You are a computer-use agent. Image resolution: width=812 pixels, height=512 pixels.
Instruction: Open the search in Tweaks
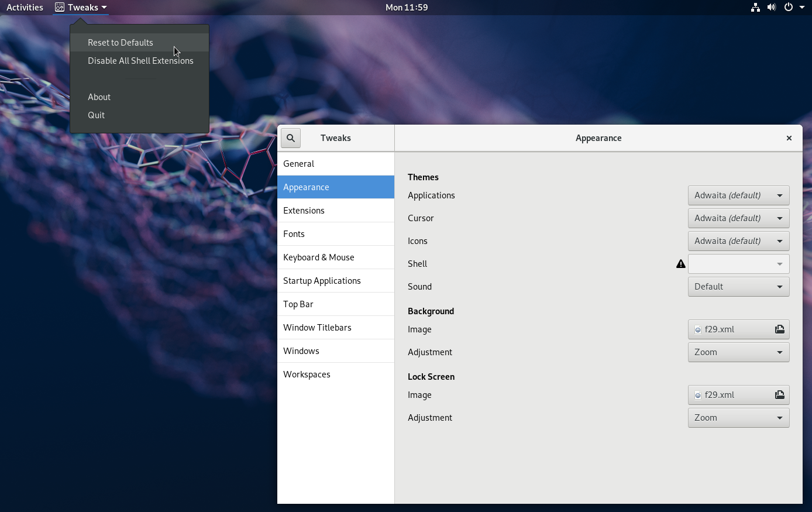pyautogui.click(x=291, y=138)
